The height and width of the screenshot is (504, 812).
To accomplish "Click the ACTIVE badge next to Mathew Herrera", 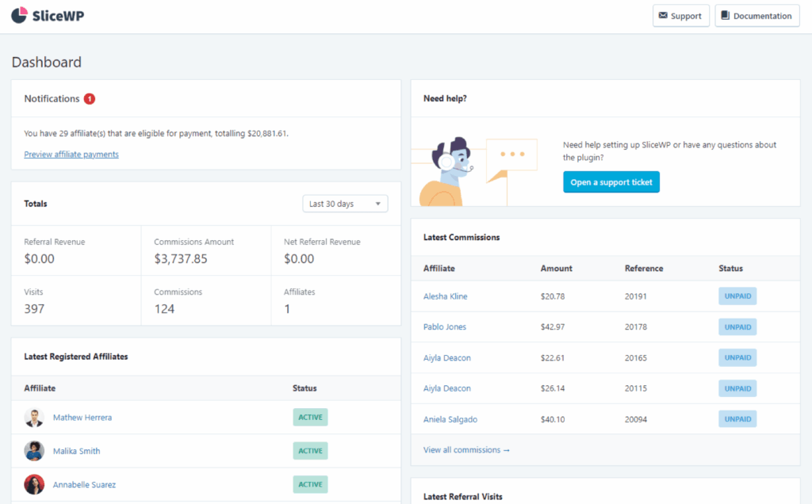I will [309, 417].
